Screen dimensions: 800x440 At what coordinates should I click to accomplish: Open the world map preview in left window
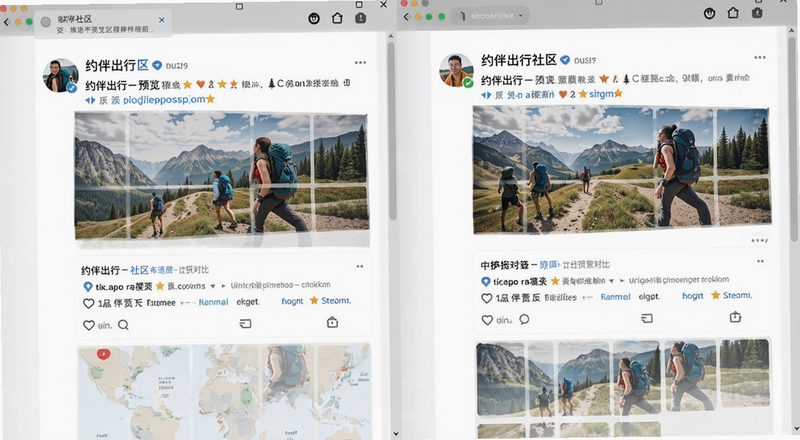tap(223, 392)
